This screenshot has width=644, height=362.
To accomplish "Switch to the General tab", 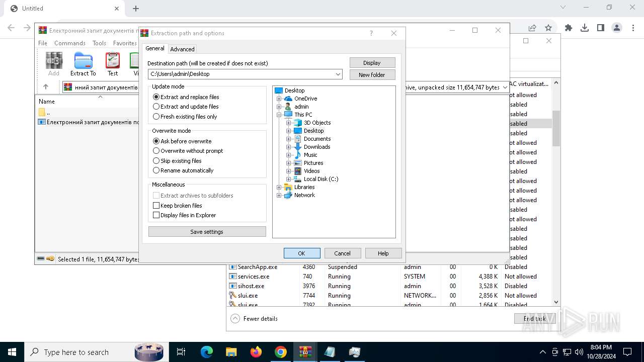I will [155, 48].
